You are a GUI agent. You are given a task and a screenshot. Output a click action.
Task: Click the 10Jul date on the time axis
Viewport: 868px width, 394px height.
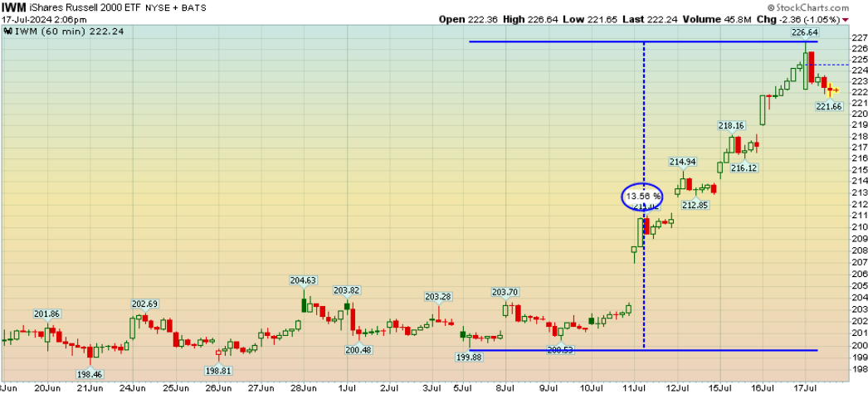click(592, 387)
